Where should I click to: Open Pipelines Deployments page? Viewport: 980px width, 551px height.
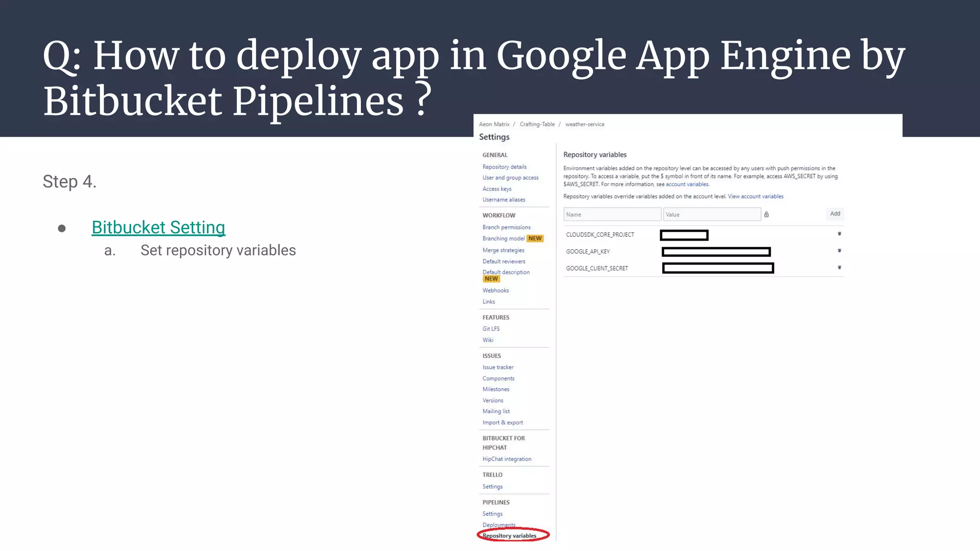click(x=499, y=525)
